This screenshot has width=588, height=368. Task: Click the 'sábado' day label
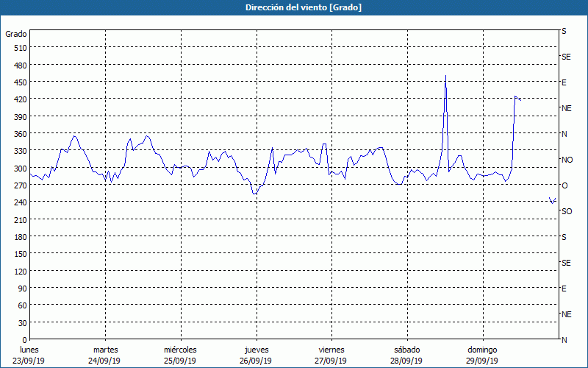407,350
